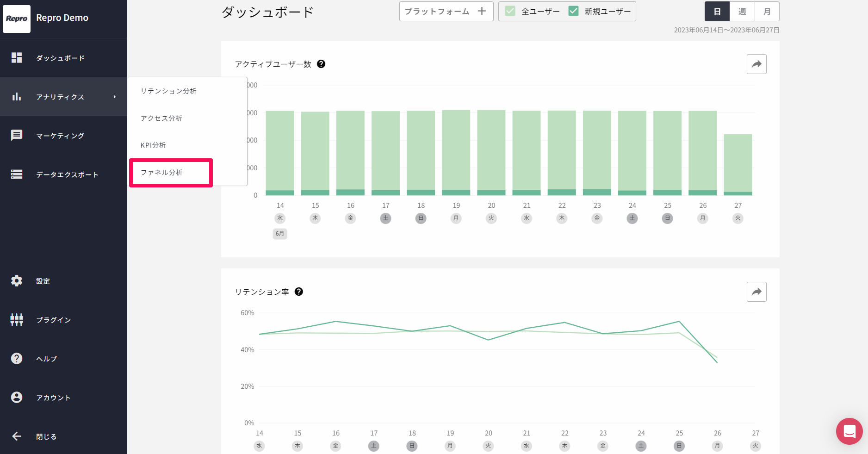868x454 pixels.
Task: Open リテンション分析 from the submenu
Action: [x=168, y=91]
